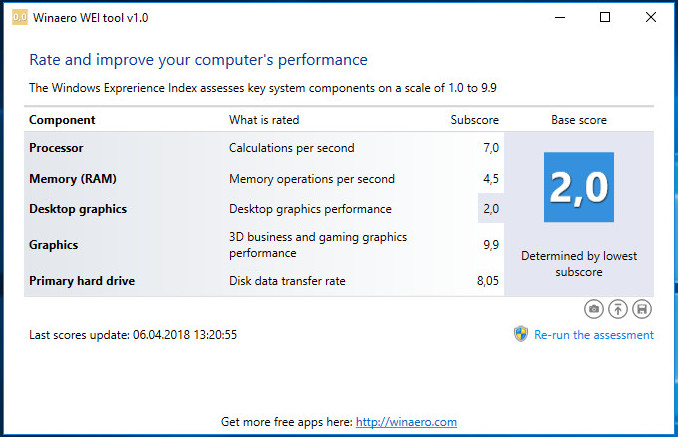678x437 pixels.
Task: Click the highlighted Desktop graphics 2,0 subscore
Action: [x=491, y=208]
